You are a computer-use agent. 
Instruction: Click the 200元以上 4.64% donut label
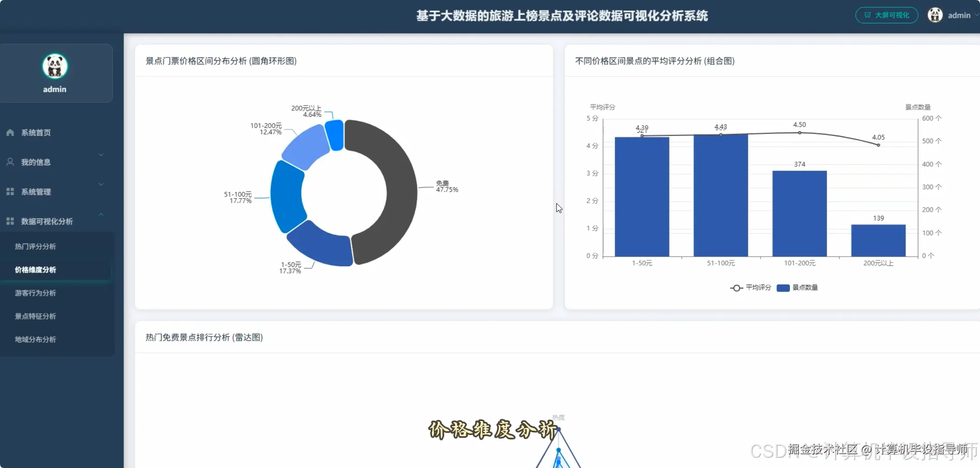point(306,111)
